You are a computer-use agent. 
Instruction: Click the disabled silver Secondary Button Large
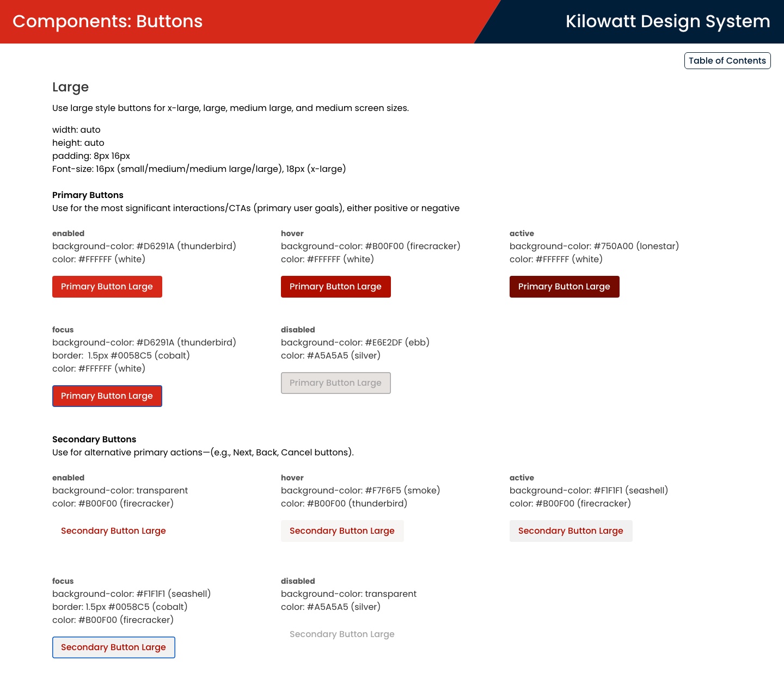[x=342, y=634]
